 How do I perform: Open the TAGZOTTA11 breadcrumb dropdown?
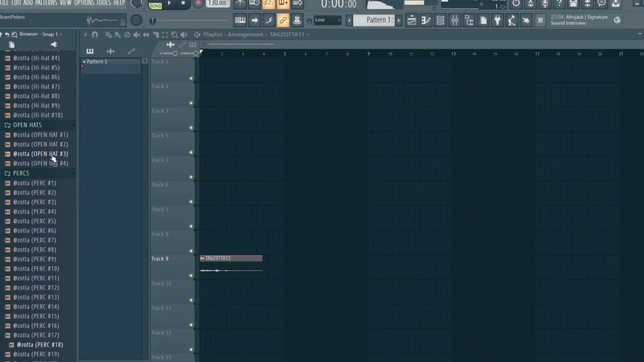(290, 34)
